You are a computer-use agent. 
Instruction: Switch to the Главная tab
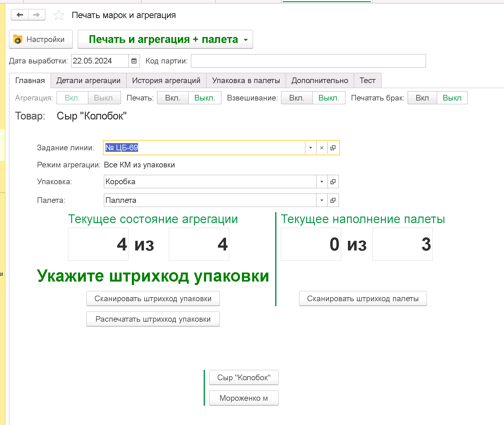pyautogui.click(x=30, y=81)
